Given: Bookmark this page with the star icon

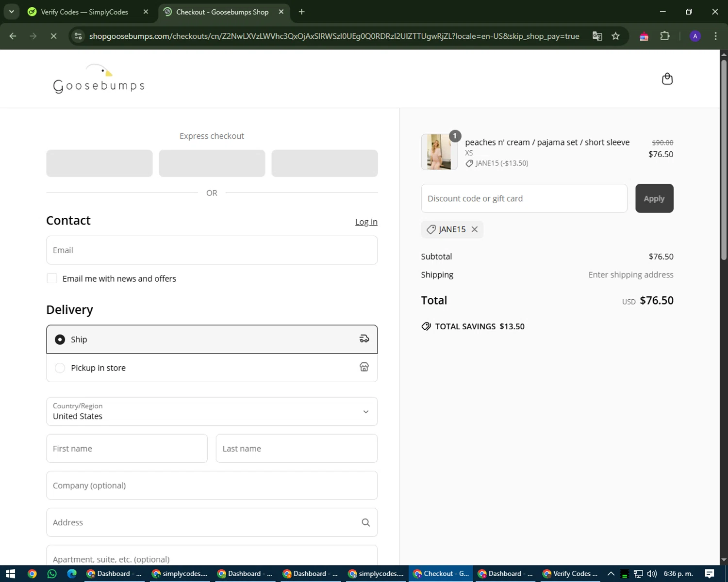Looking at the screenshot, I should 616,36.
